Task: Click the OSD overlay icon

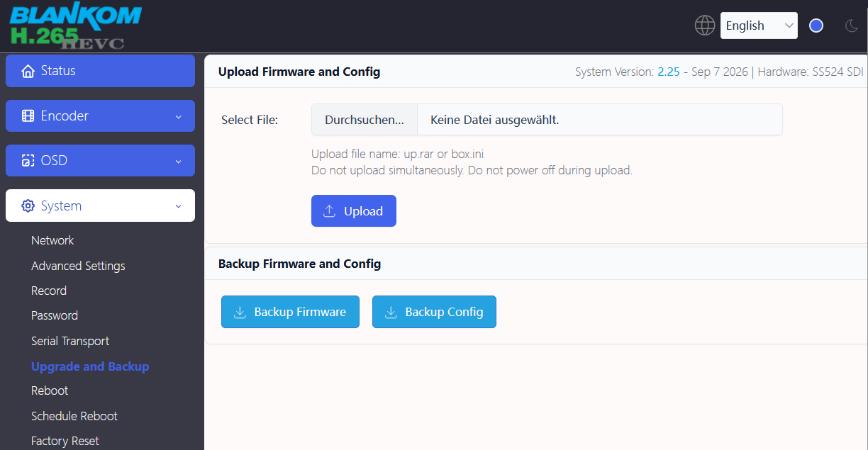Action: (28, 161)
